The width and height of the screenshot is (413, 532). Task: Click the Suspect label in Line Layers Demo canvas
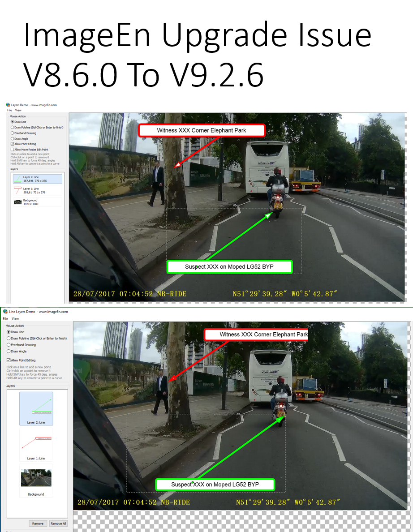pyautogui.click(x=215, y=485)
